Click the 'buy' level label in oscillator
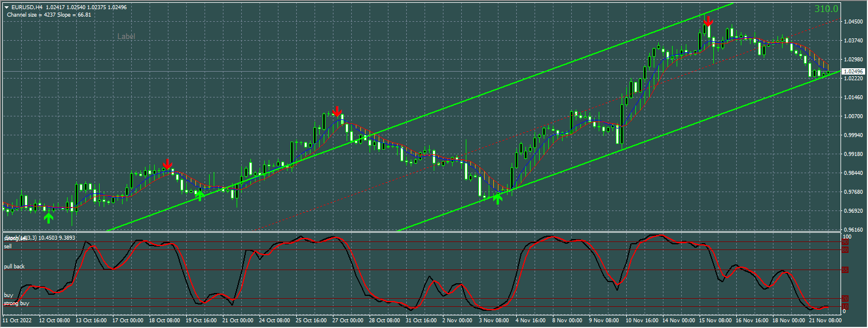 pos(8,295)
